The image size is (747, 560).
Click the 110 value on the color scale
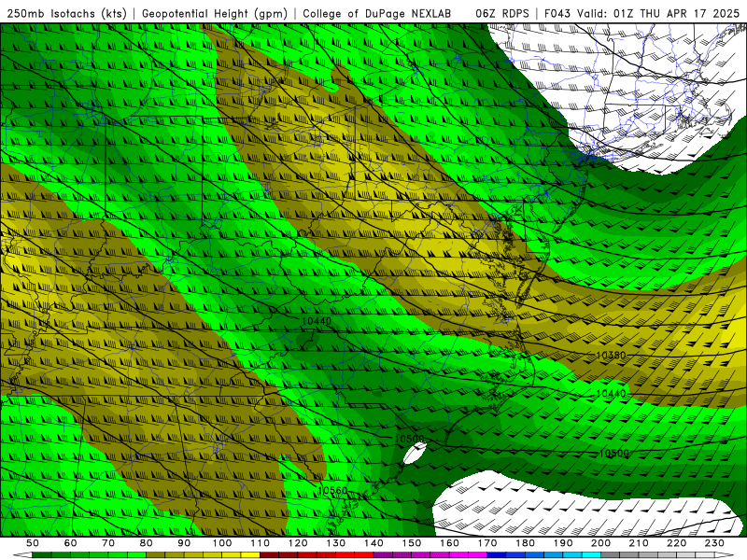tap(261, 543)
